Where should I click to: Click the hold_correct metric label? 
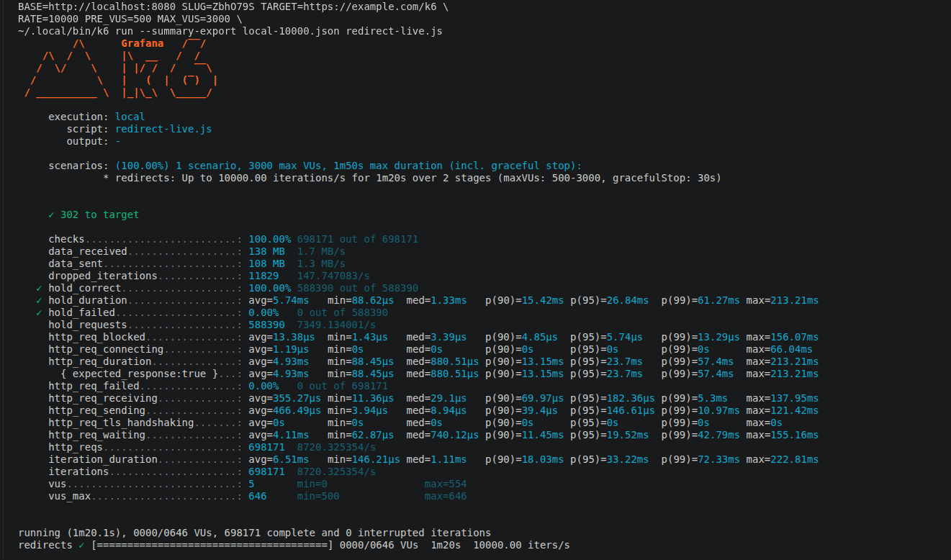[x=85, y=288]
